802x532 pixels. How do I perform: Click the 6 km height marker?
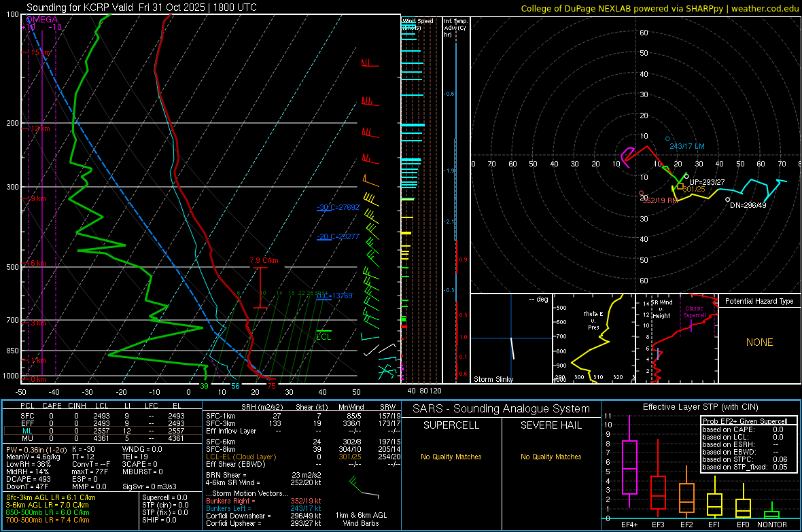click(x=38, y=263)
